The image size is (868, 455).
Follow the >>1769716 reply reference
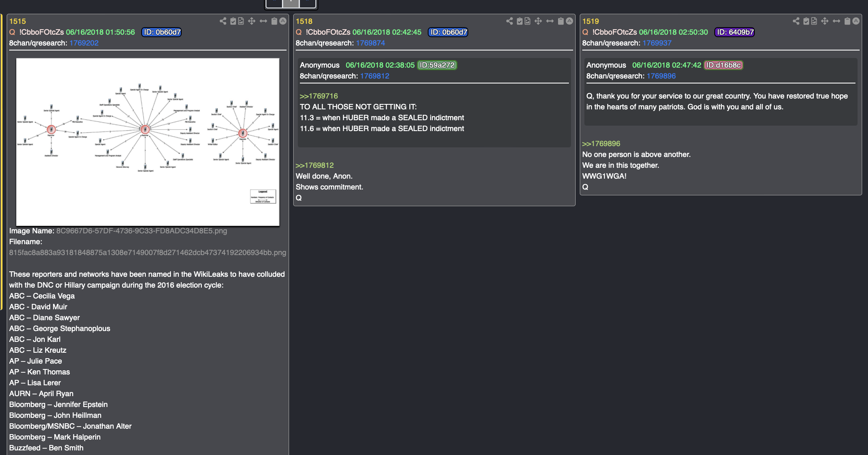coord(319,96)
